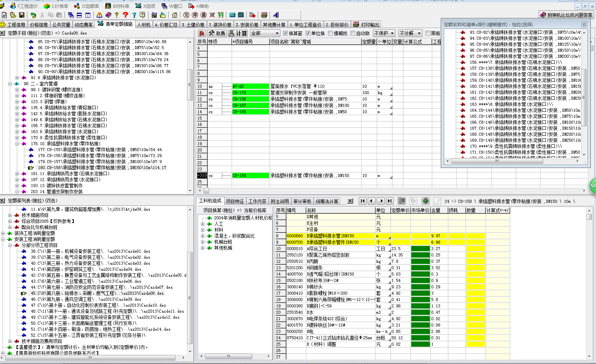Image resolution: width=596 pixels, height=364 pixels.
Task: Open the 打印输出 tab button
Action: point(366,25)
